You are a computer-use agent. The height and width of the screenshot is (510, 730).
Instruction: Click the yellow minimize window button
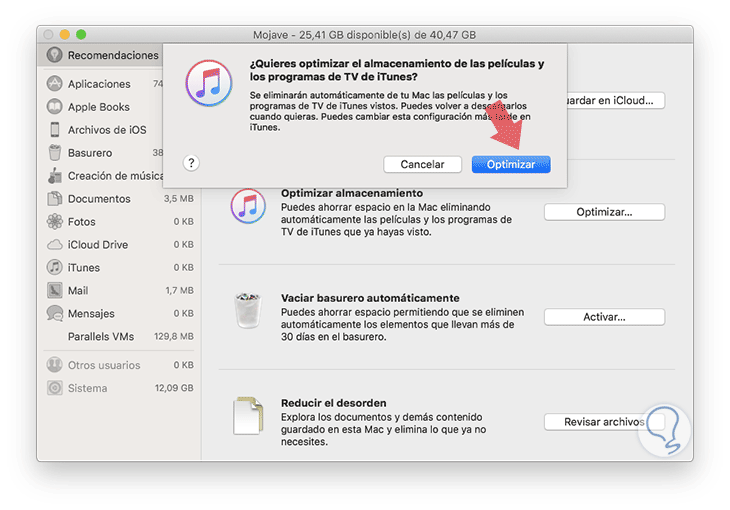(65, 34)
